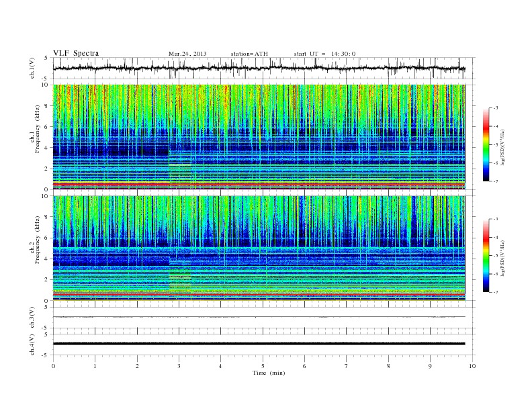The width and height of the screenshot is (532, 411).
Task: Click the '-7' label on ch.2 colorbar
Action: pyautogui.click(x=496, y=292)
